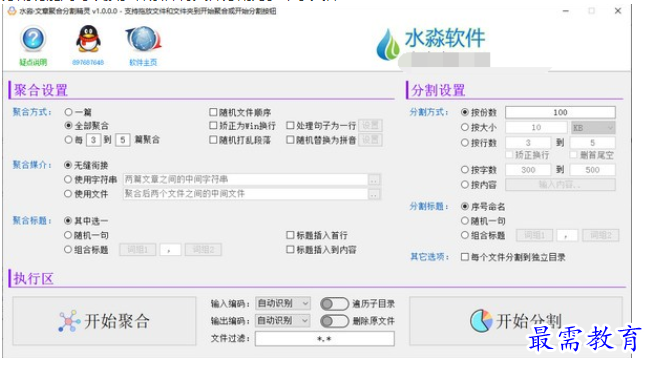650x370 pixels.
Task: Click the 篇聚合 maximum field showing 5
Action: (123, 140)
